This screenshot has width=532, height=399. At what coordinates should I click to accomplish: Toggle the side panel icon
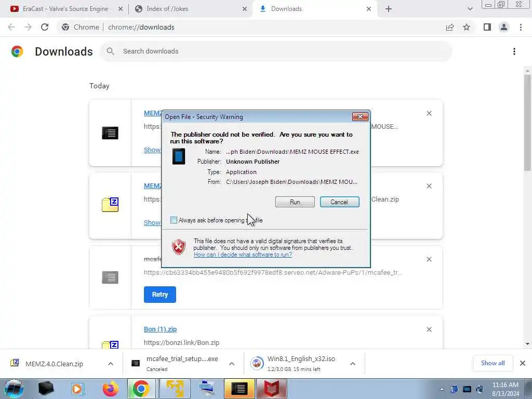coord(487,27)
